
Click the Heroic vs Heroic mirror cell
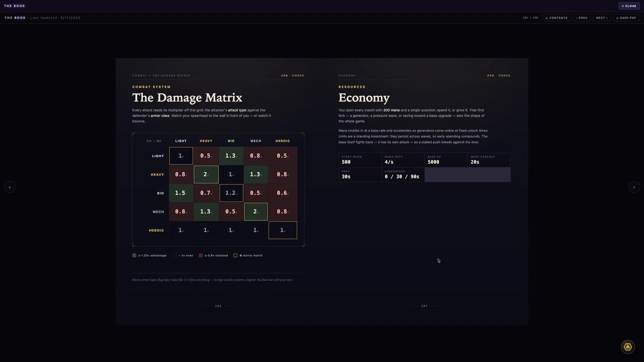coord(283,230)
